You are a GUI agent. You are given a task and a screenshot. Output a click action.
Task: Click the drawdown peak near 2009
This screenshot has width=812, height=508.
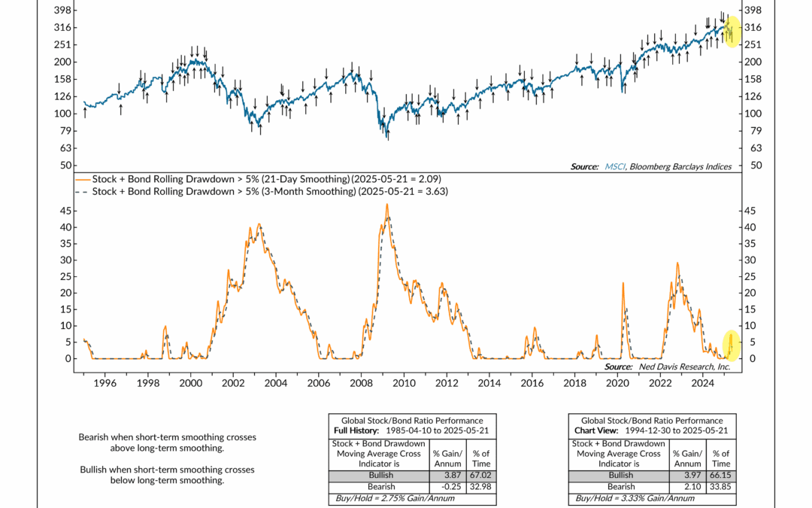(387, 205)
